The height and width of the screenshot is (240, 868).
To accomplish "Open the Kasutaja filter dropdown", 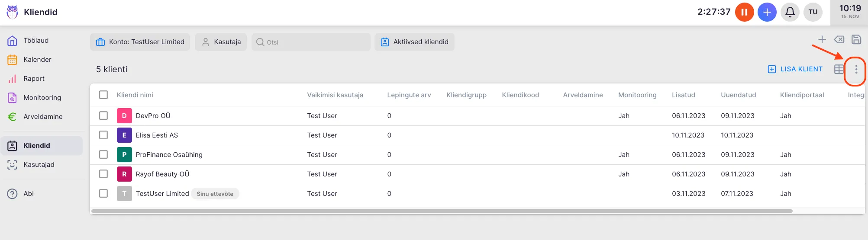I will [221, 42].
